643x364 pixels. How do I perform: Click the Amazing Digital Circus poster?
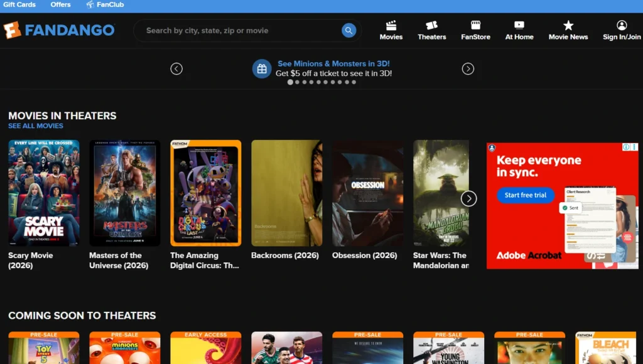tap(206, 193)
